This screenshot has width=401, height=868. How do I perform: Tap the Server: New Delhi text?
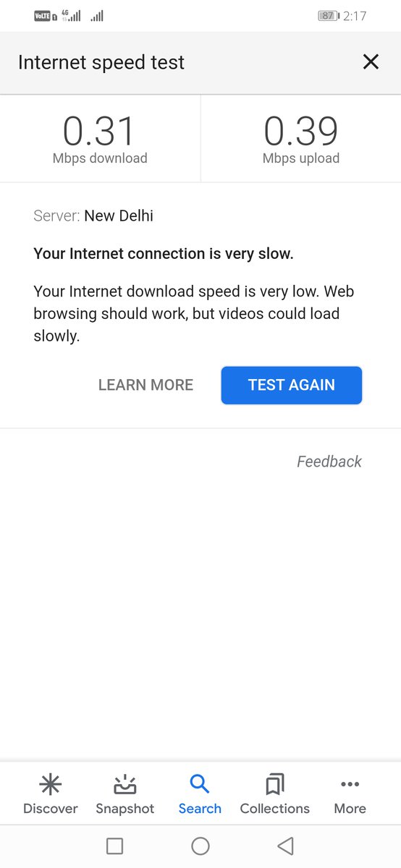[x=93, y=216]
